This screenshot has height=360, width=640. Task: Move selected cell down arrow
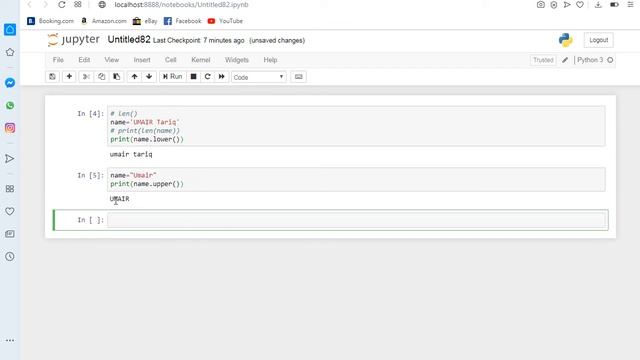[149, 77]
